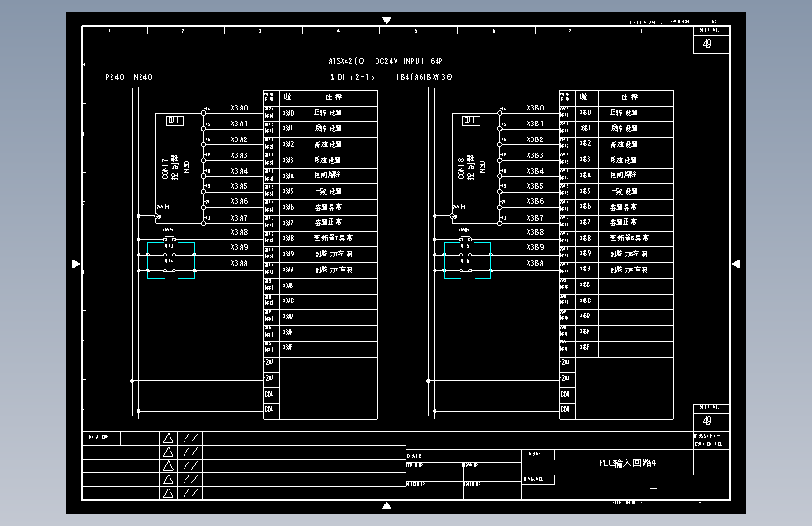
Task: Click the CON18 connector label
Action: point(461,168)
